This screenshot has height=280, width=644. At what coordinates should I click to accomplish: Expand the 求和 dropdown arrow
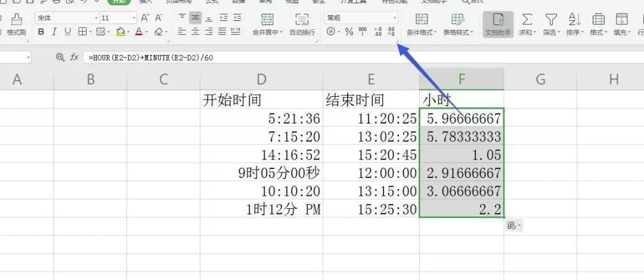tap(535, 32)
